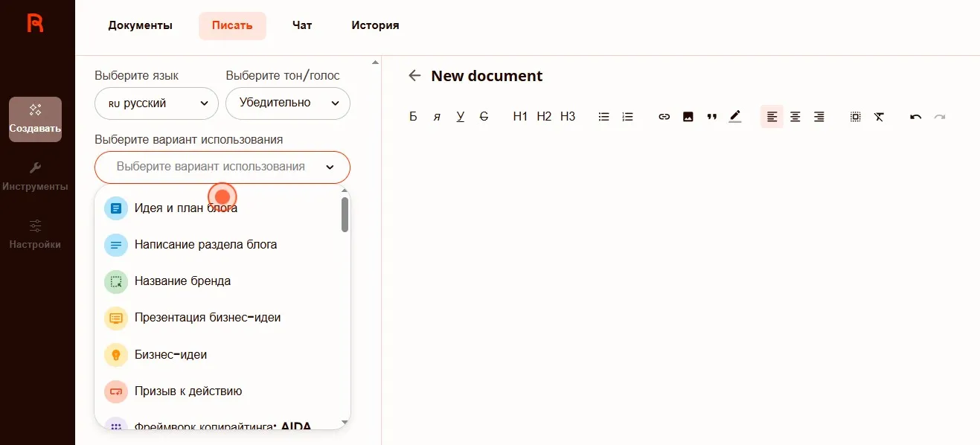Collapse the Выберите вариант использования dropdown
Viewport: 980px width, 445px height.
(x=222, y=167)
